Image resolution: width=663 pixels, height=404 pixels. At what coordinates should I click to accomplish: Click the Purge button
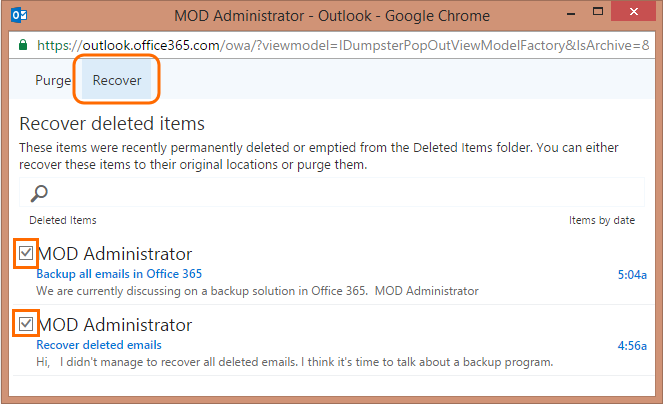pos(53,80)
